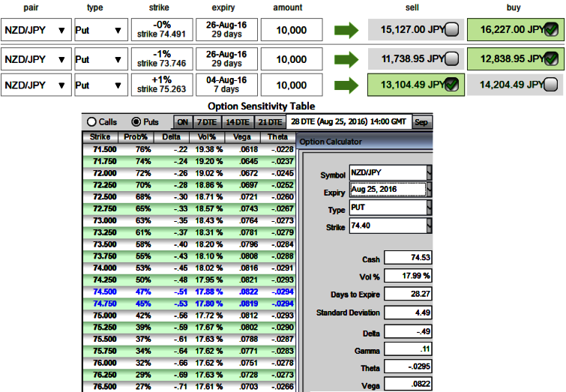Uncheck the buy box for 16,227.00 JPY
The image size is (566, 392).
[551, 31]
